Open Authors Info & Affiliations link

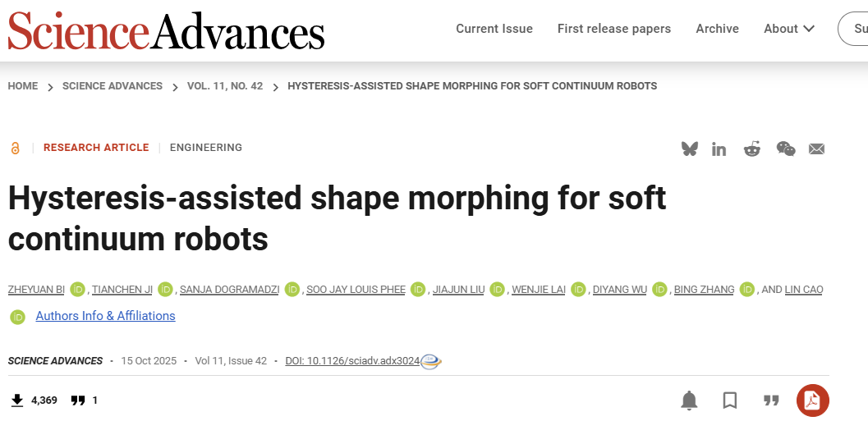tap(105, 316)
